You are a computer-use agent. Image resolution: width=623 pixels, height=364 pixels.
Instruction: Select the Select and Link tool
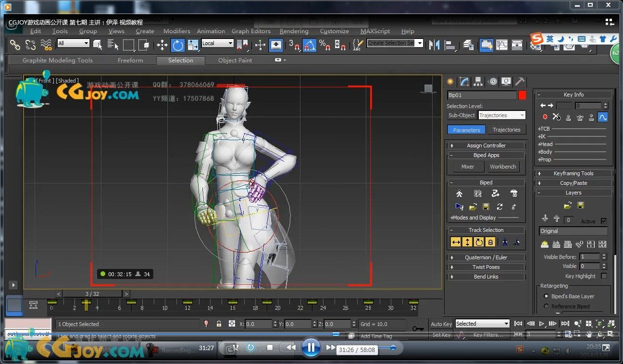15,45
